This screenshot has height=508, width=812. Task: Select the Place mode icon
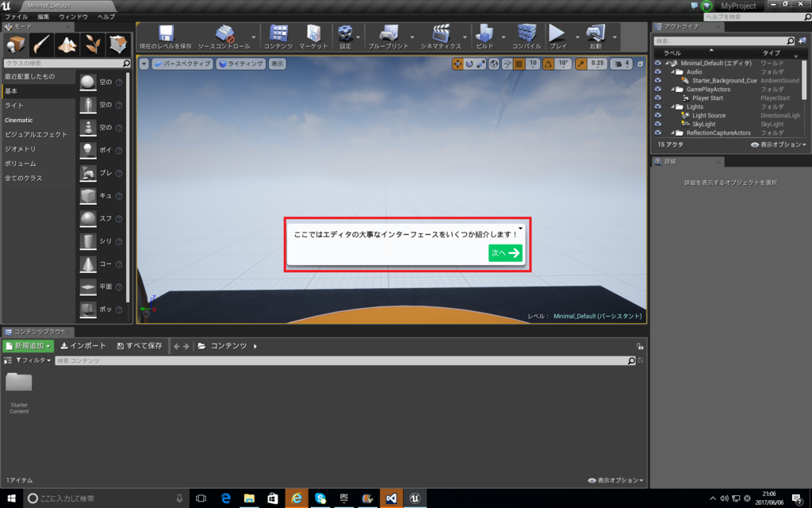click(16, 44)
